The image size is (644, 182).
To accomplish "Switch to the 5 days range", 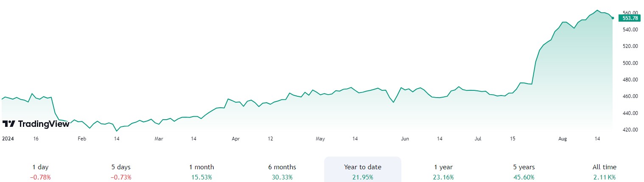I will coord(121,172).
